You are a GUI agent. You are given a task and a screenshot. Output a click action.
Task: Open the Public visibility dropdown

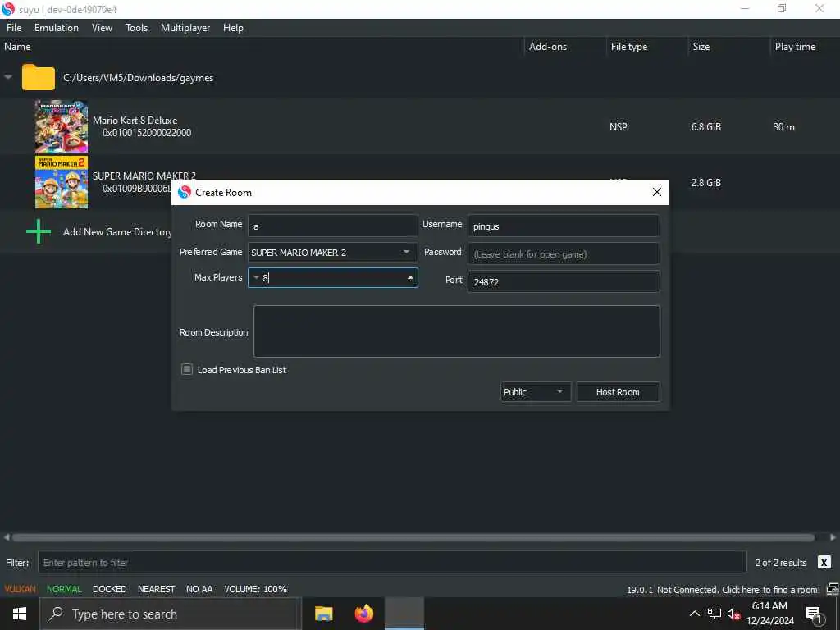[535, 392]
